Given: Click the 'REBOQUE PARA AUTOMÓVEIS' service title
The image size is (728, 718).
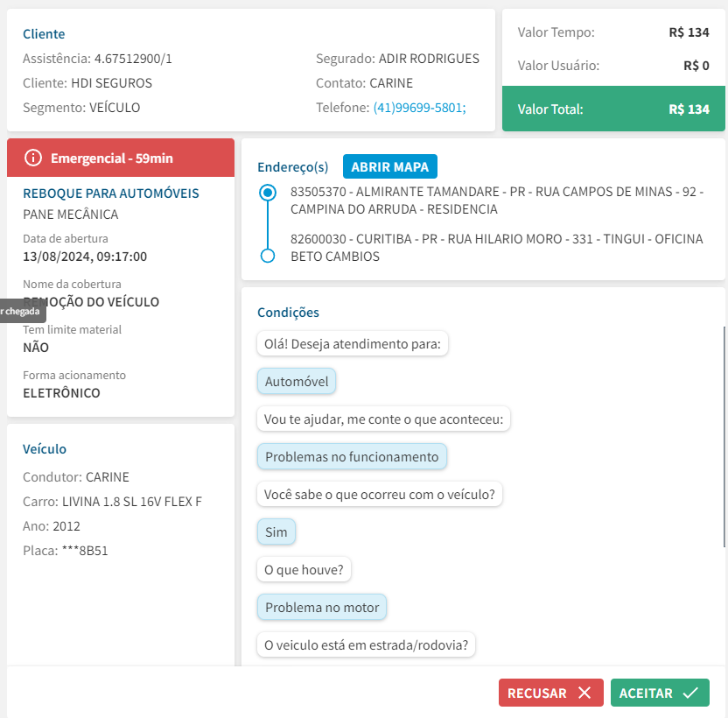Looking at the screenshot, I should 111,194.
